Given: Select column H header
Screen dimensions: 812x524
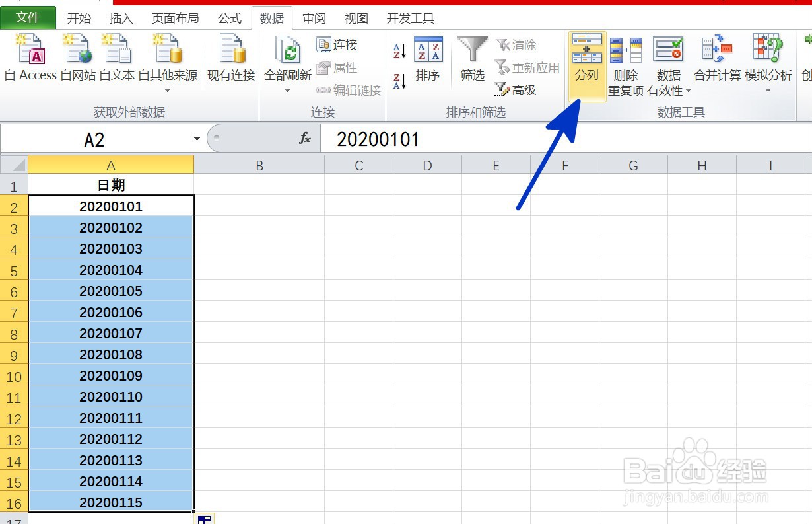Looking at the screenshot, I should [x=702, y=165].
